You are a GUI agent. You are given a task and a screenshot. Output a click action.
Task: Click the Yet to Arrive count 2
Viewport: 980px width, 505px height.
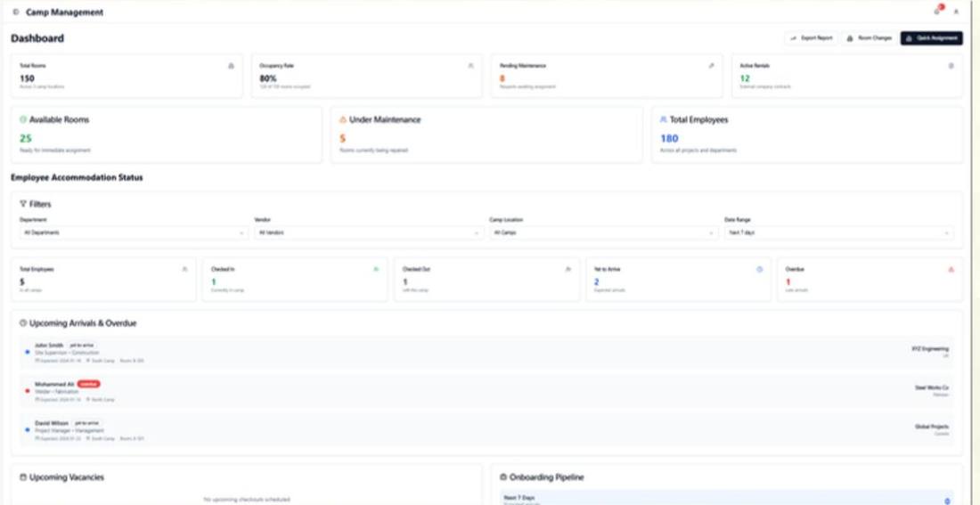click(x=596, y=281)
